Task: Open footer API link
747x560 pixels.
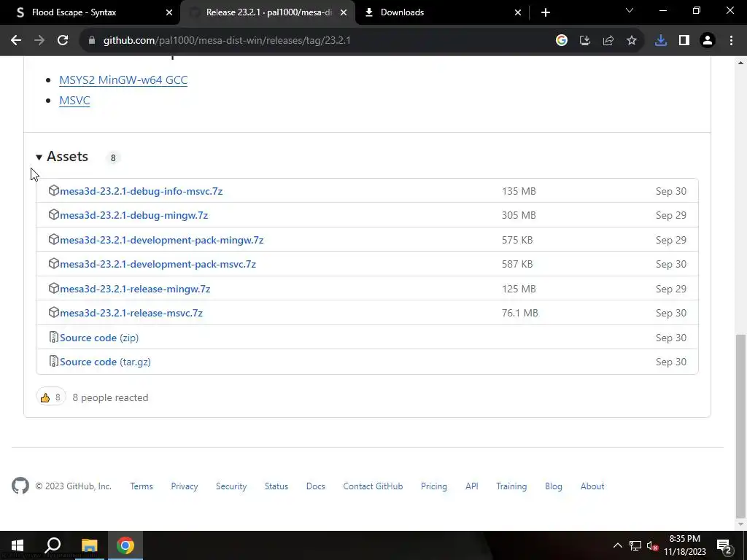Action: 472,486
